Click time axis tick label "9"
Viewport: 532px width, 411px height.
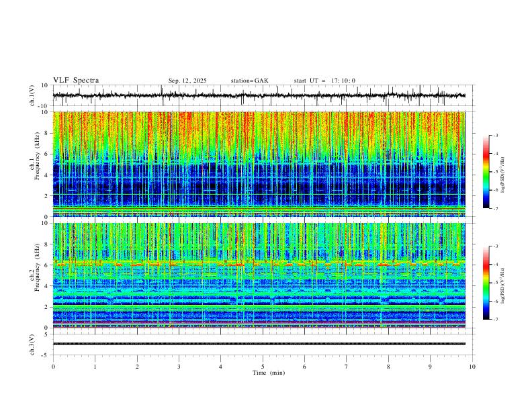click(430, 367)
